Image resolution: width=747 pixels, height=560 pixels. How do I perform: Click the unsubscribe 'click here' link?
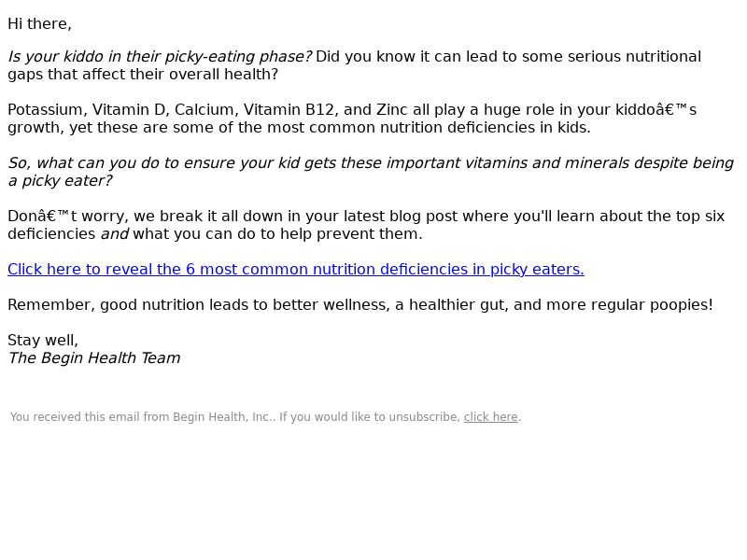(491, 417)
